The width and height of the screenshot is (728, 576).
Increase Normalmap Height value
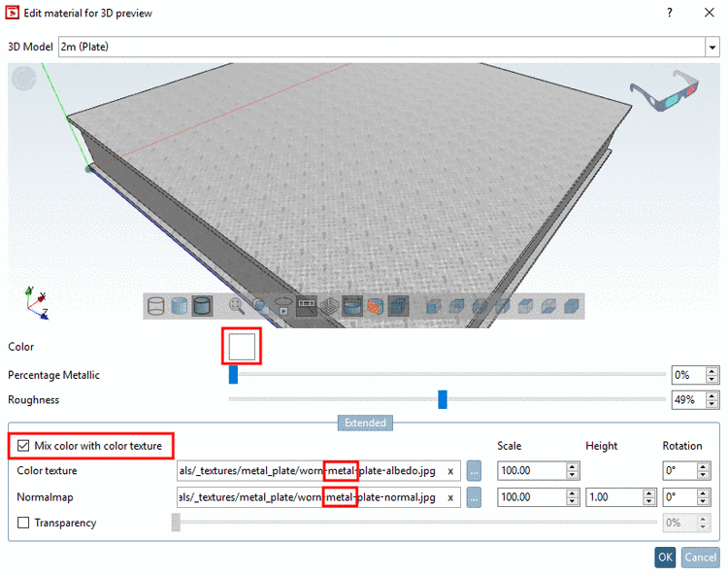pyautogui.click(x=649, y=493)
